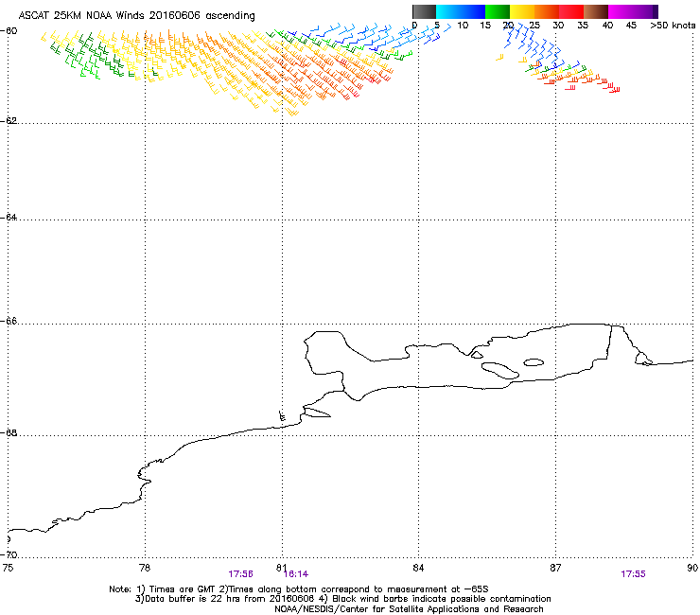Click the '40' label on the wind scale
This screenshot has height=615, width=700.
click(607, 26)
